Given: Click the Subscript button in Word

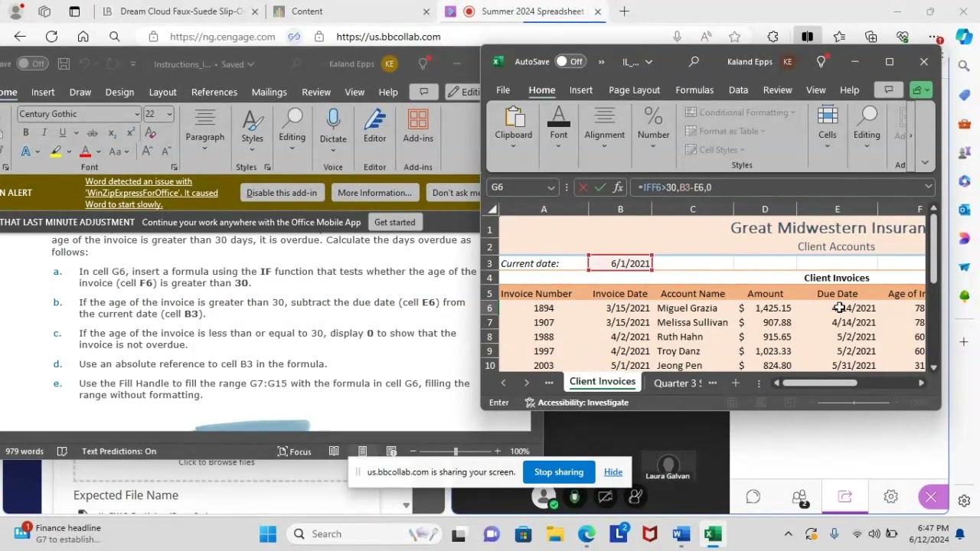Looking at the screenshot, I should 113,132.
